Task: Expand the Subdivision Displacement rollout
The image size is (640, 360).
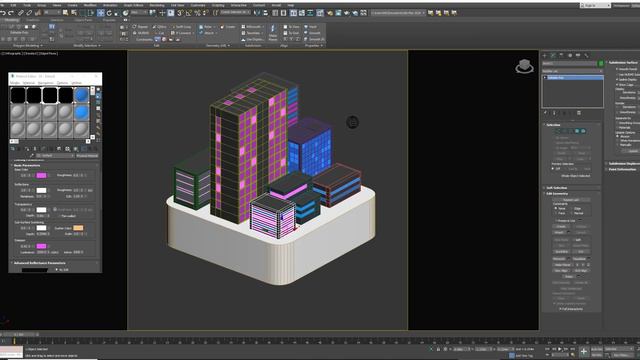Action: pyautogui.click(x=623, y=164)
